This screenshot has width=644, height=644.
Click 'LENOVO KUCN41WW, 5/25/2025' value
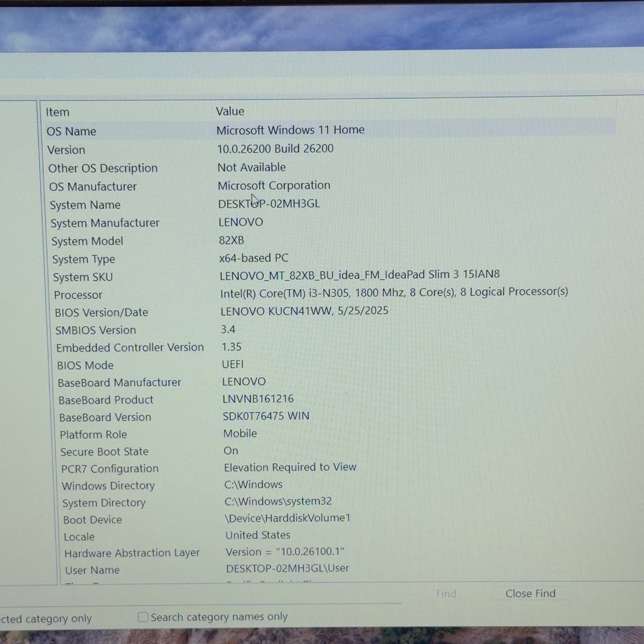click(304, 310)
